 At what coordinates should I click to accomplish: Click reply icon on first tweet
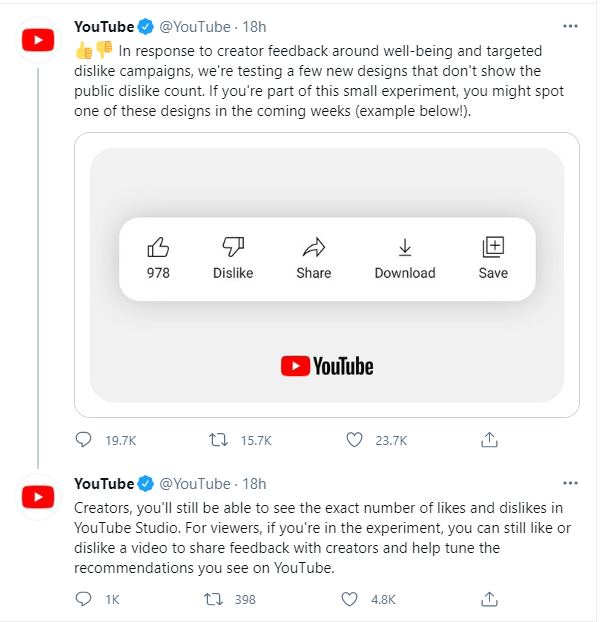(x=83, y=440)
